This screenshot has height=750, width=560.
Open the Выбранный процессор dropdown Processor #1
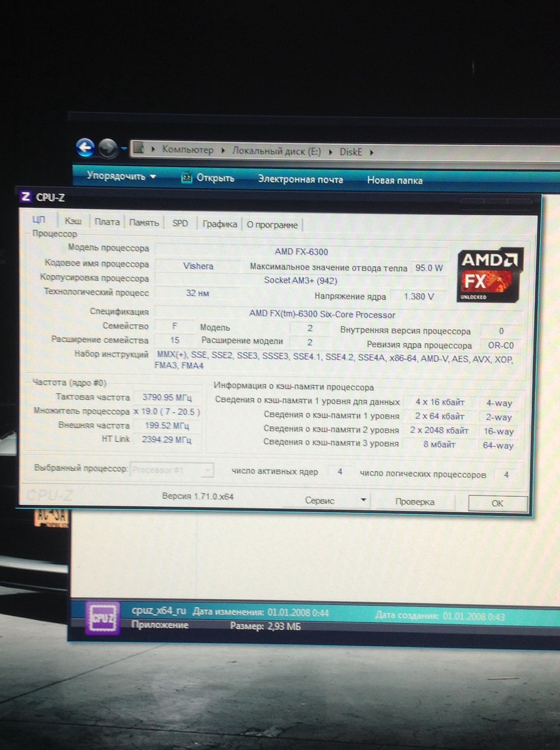click(172, 470)
